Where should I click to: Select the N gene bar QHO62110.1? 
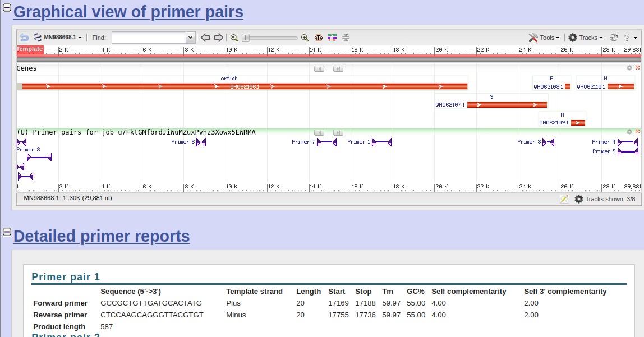point(620,86)
